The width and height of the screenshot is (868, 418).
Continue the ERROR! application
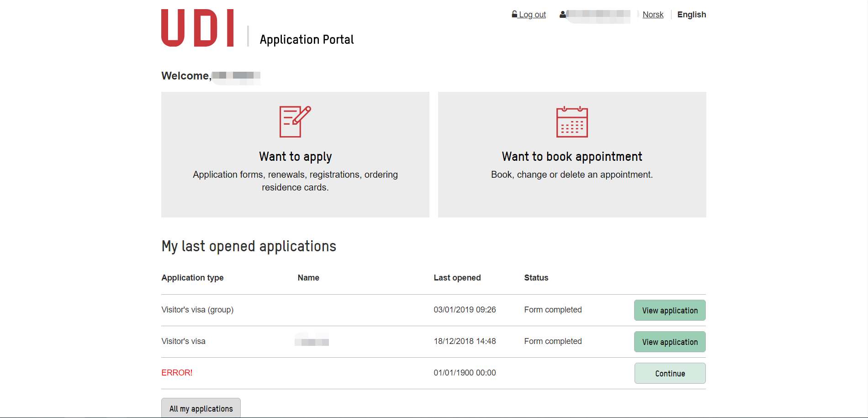tap(670, 373)
